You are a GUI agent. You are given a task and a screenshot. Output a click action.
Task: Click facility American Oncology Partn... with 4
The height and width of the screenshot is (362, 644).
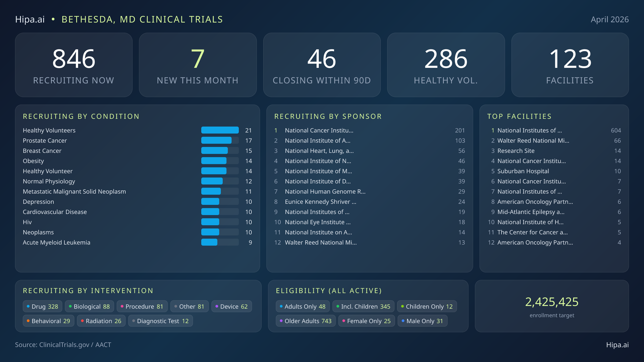554,242
